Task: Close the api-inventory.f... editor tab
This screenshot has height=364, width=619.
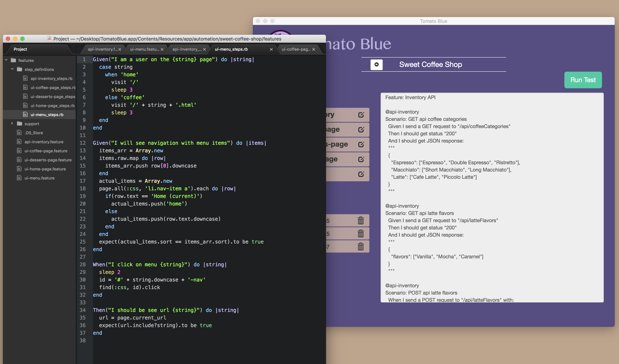Action: (x=120, y=49)
